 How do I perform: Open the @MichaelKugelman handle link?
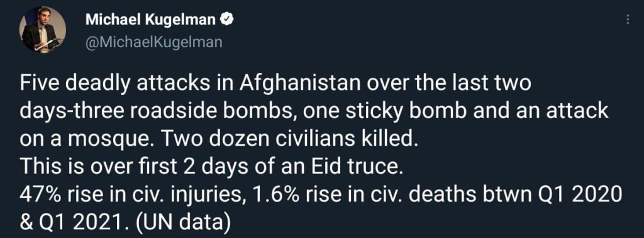click(153, 42)
